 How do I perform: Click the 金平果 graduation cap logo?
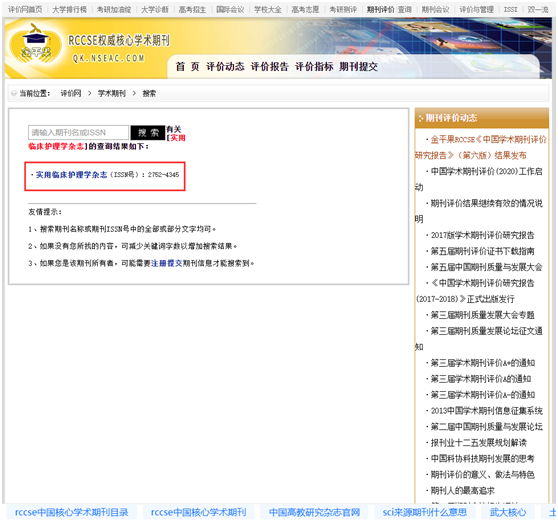tap(35, 44)
